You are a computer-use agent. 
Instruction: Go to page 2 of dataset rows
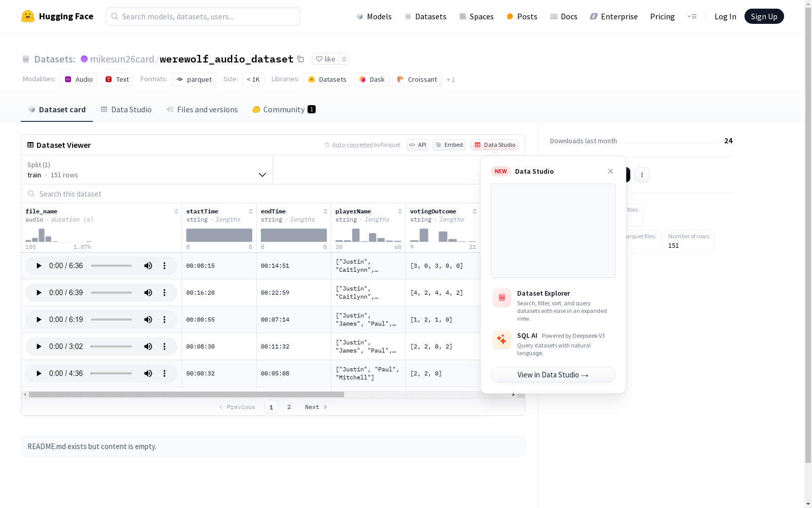pyautogui.click(x=289, y=407)
